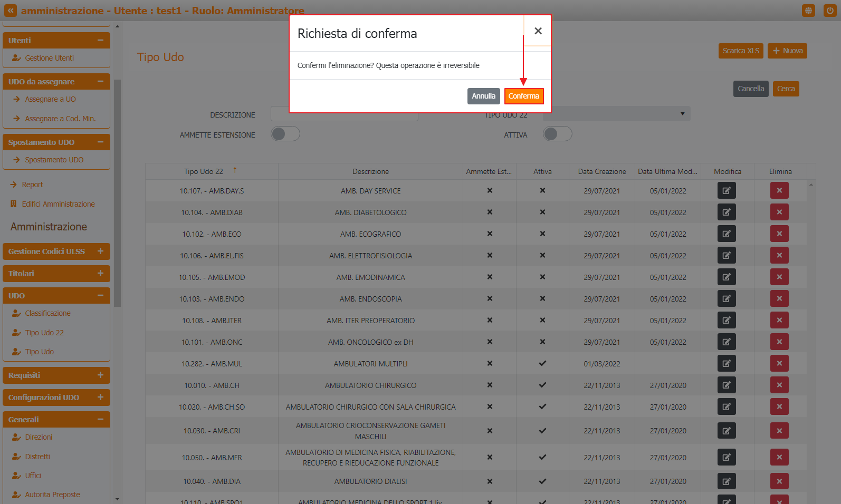This screenshot has height=504, width=841.
Task: Cancel the deletion with Annulla button
Action: click(483, 96)
